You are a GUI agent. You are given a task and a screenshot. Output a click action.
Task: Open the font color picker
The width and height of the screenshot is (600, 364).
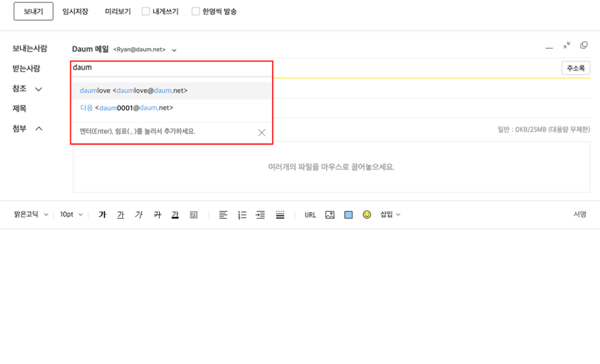[175, 215]
